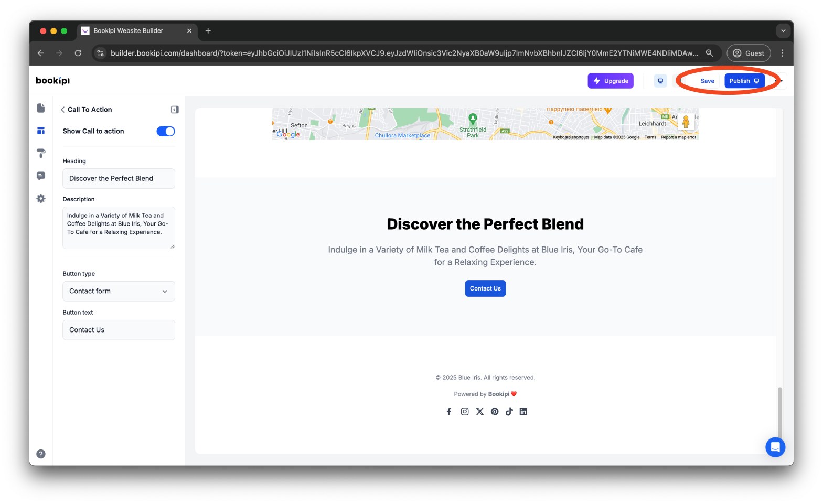Click the page preview vertical scrollbar
Screen dimensions: 823x504
(x=780, y=414)
